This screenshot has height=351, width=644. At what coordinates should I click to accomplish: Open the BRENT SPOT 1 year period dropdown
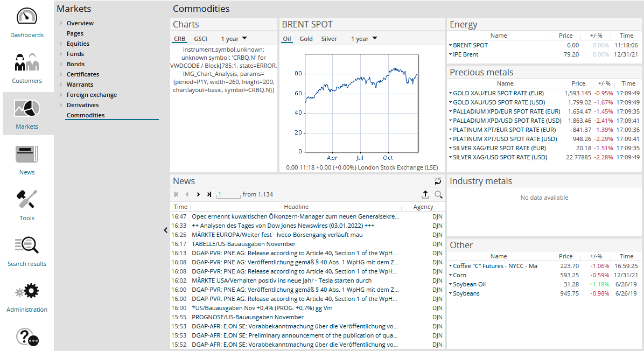click(363, 39)
